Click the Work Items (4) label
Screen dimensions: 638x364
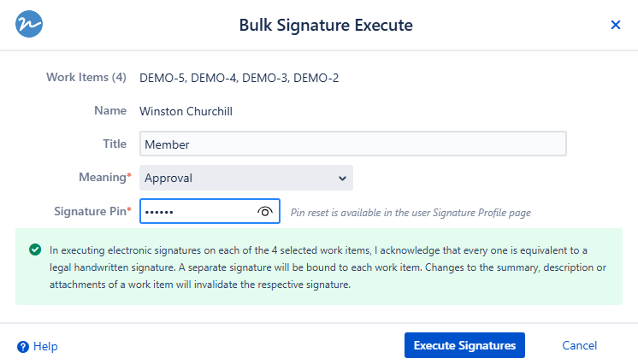(86, 78)
